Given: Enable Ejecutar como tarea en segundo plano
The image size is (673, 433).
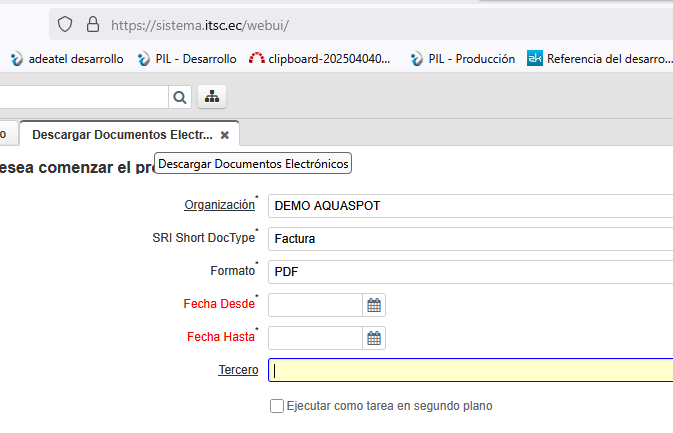Looking at the screenshot, I should (x=277, y=406).
